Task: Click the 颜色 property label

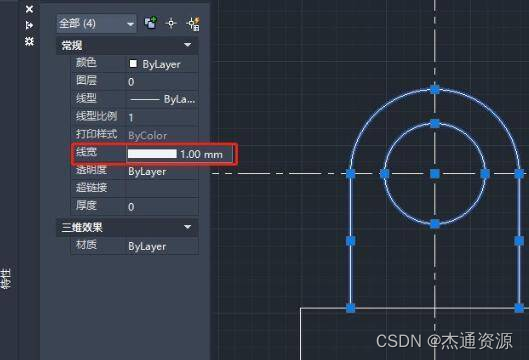Action: [x=86, y=63]
